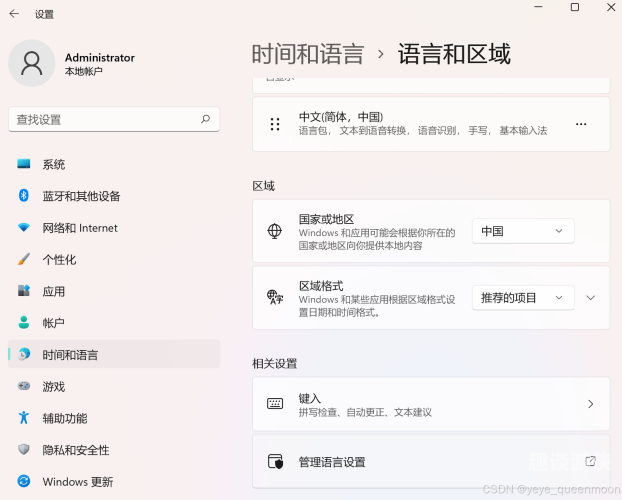622x500 pixels.
Task: Click the chevron on the 键入 row
Action: click(x=591, y=404)
